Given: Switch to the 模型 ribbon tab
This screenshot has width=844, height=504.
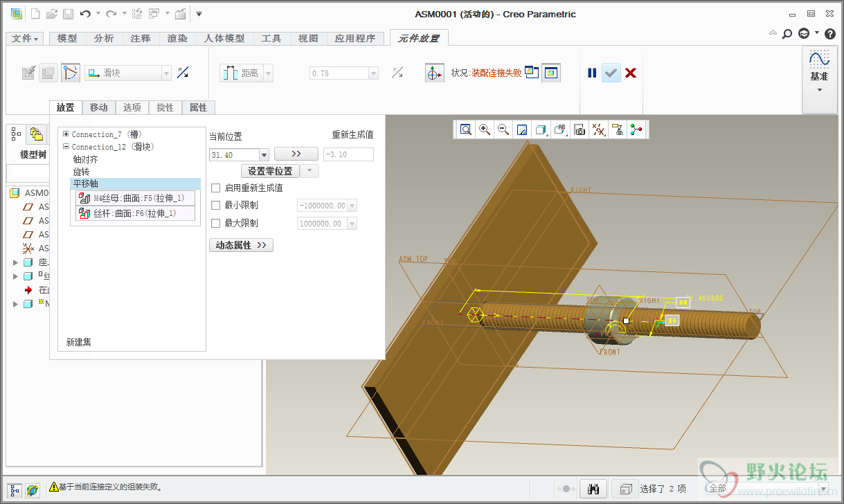Looking at the screenshot, I should (67, 38).
